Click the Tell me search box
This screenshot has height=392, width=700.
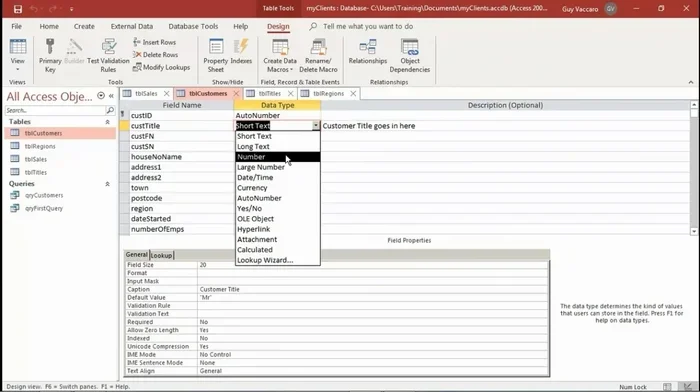coord(368,26)
